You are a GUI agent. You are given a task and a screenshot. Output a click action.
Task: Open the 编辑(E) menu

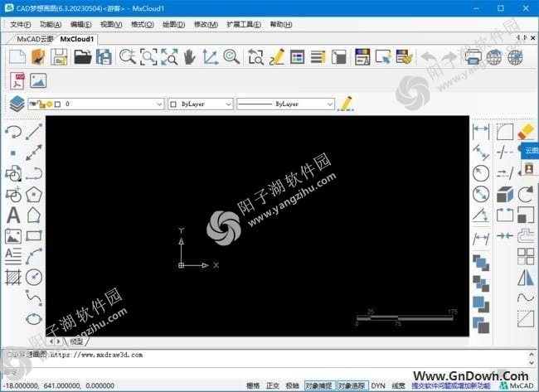[x=80, y=24]
